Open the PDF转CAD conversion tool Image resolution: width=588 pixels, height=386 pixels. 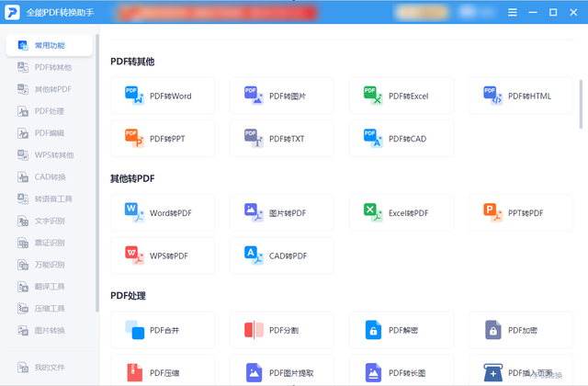(x=401, y=139)
